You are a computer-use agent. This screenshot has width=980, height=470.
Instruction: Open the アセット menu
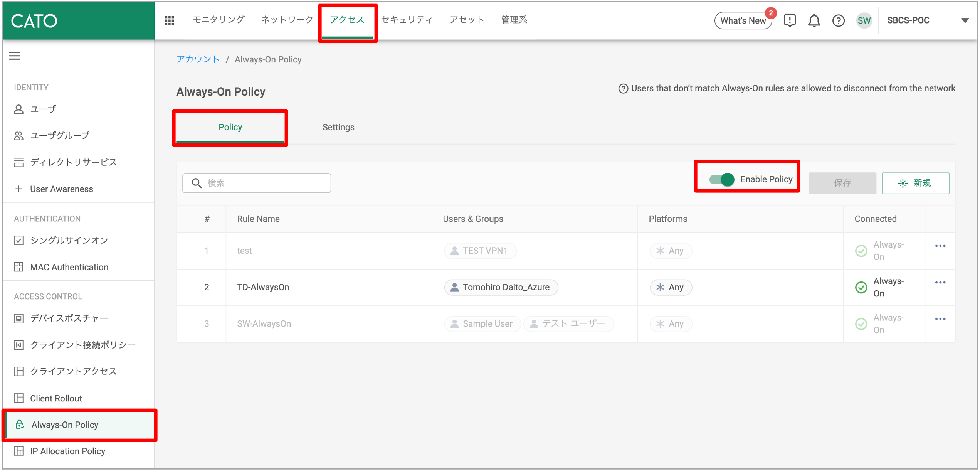point(467,20)
